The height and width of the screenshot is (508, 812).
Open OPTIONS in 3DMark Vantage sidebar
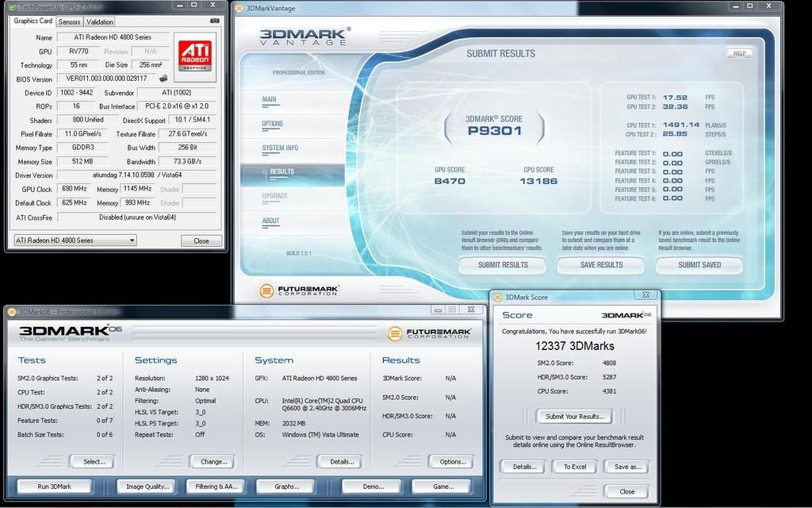[273, 124]
